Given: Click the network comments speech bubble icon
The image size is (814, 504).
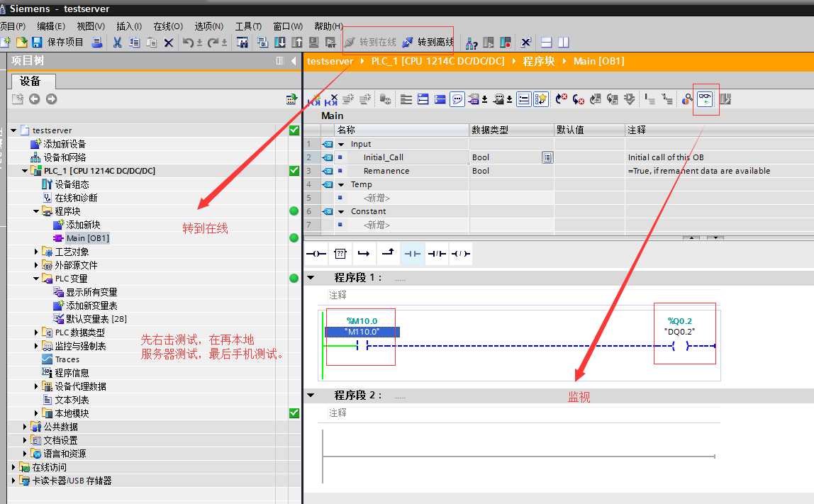Looking at the screenshot, I should [x=457, y=99].
